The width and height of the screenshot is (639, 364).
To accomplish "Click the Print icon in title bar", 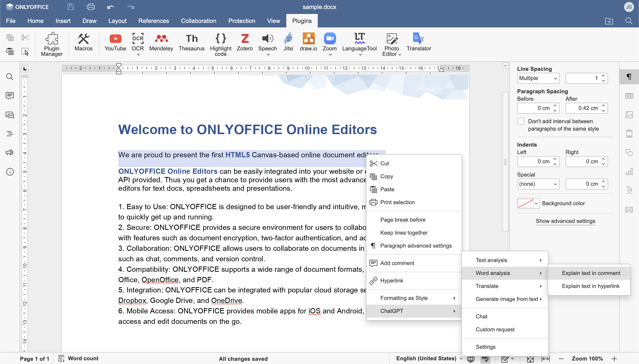I will point(91,7).
